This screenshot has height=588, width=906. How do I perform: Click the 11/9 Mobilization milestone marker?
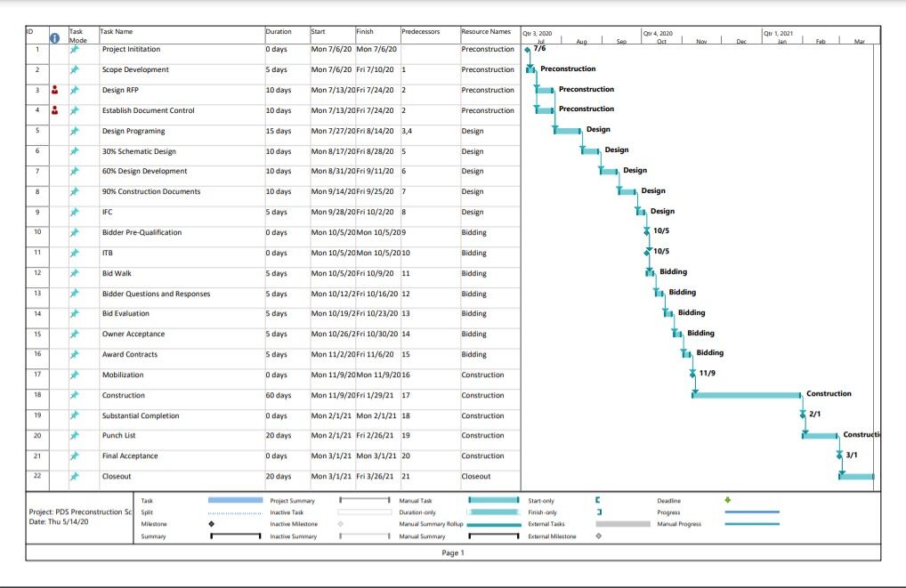click(x=692, y=375)
